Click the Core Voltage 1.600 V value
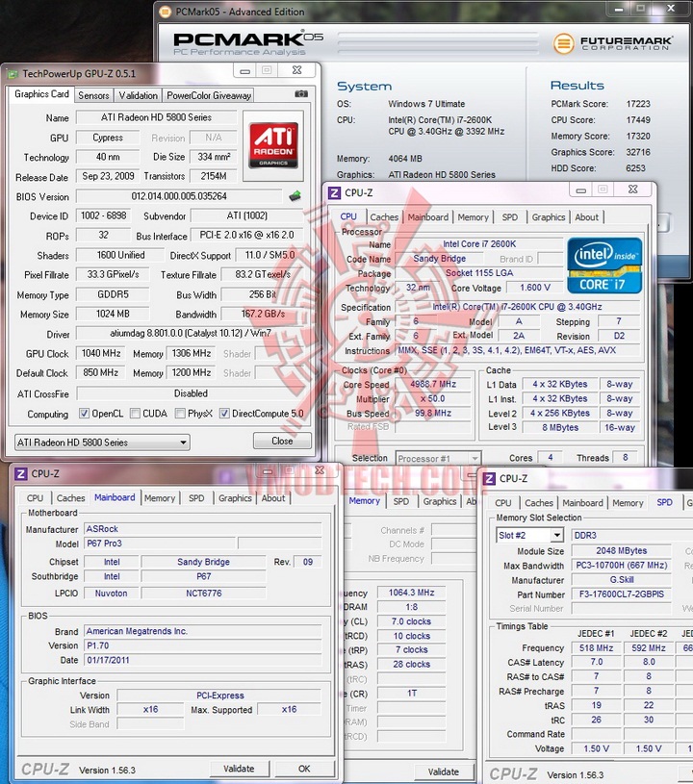 pos(535,288)
